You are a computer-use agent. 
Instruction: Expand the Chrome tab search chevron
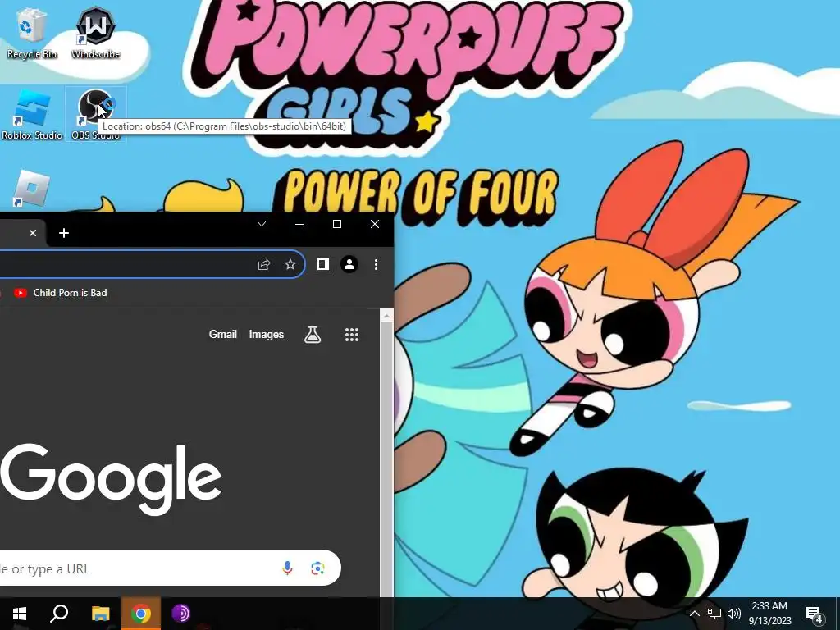pos(262,224)
